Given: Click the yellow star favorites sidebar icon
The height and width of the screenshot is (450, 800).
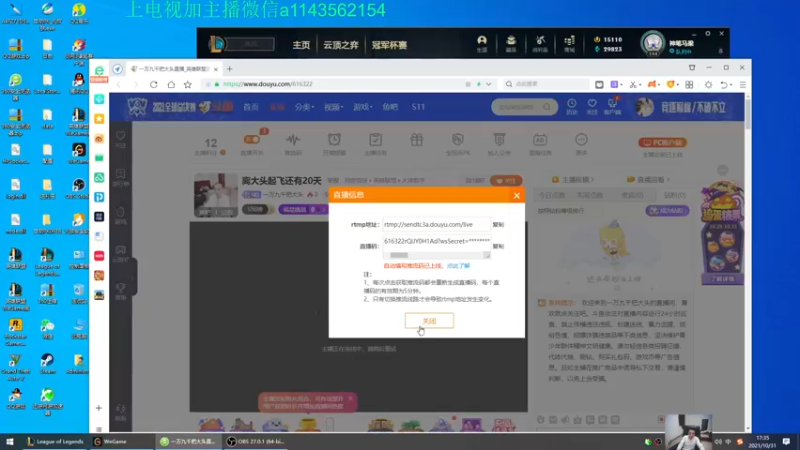Looking at the screenshot, I should click(x=99, y=119).
